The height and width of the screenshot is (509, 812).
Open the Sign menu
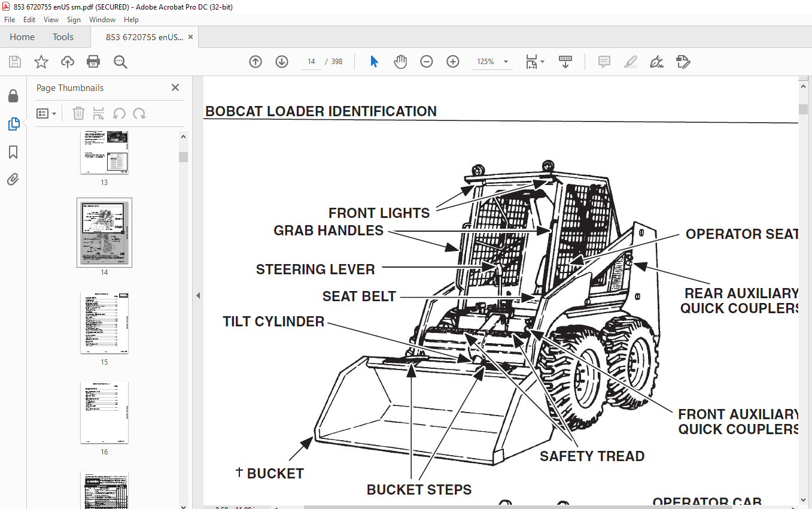pos(74,20)
